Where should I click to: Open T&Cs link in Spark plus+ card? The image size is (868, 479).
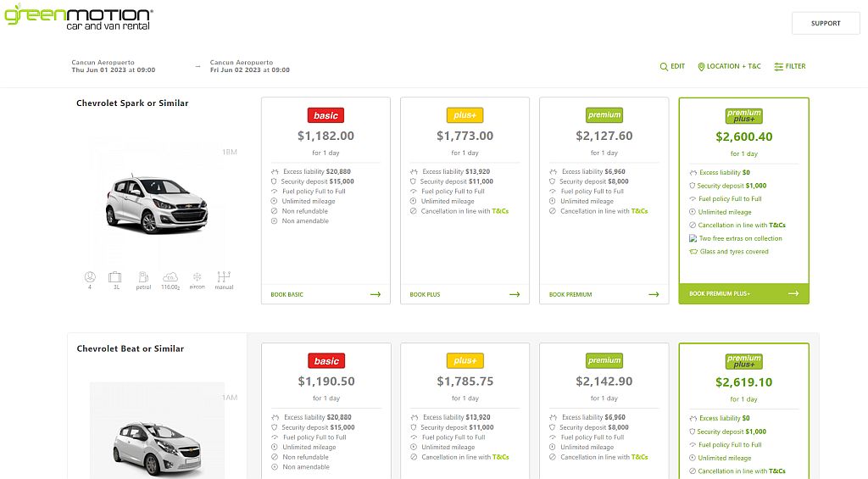pyautogui.click(x=500, y=211)
